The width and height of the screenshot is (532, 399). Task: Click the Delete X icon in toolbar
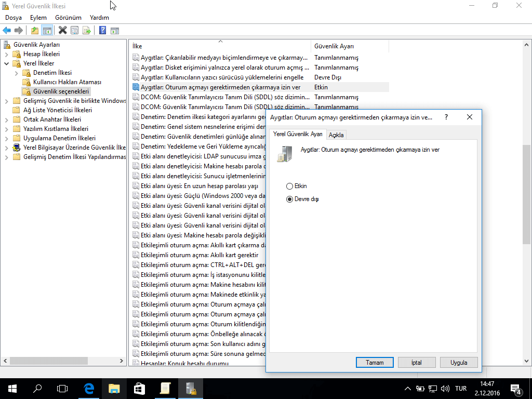pyautogui.click(x=63, y=31)
